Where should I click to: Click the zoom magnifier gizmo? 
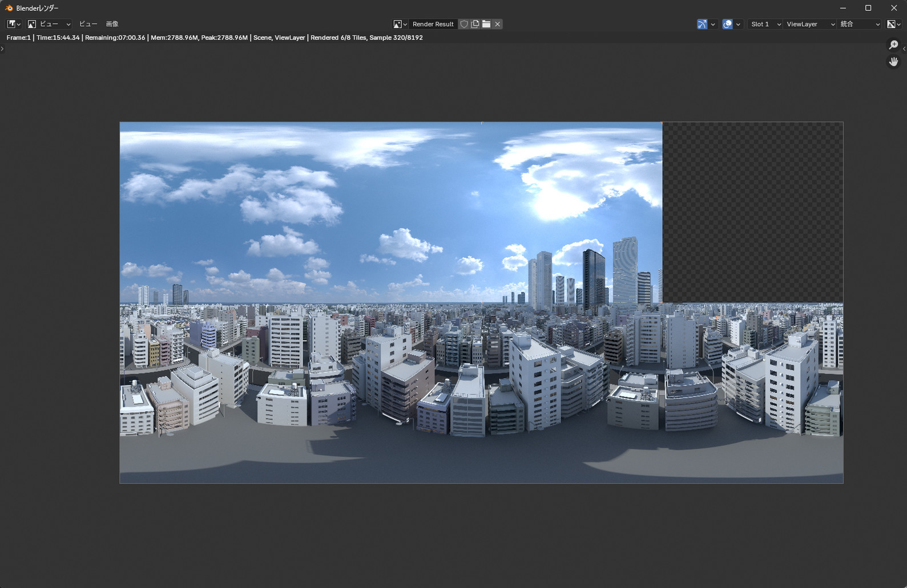[x=893, y=45]
